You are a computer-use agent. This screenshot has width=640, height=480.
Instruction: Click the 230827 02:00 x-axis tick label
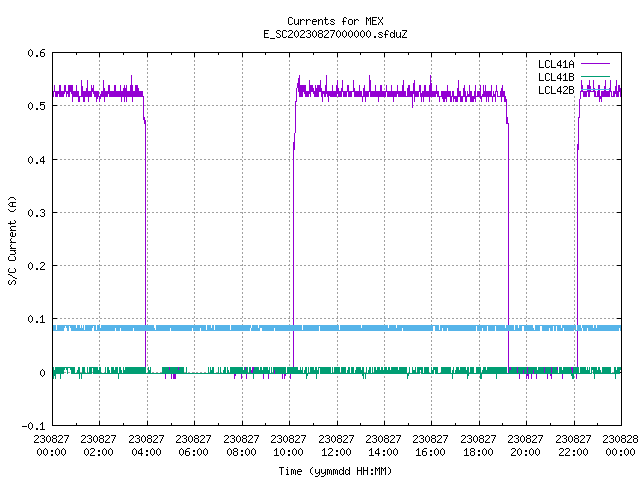(x=98, y=446)
